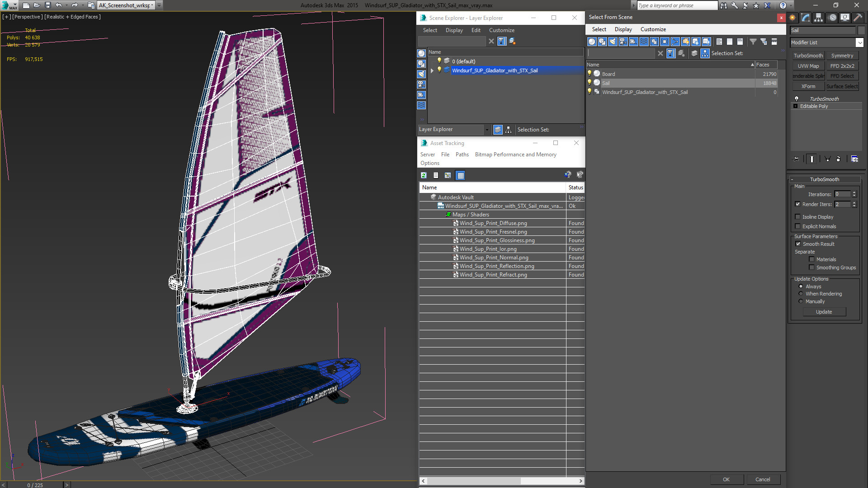Open Bitmap Performance and Memory menu
This screenshot has height=488, width=868.
click(x=516, y=155)
